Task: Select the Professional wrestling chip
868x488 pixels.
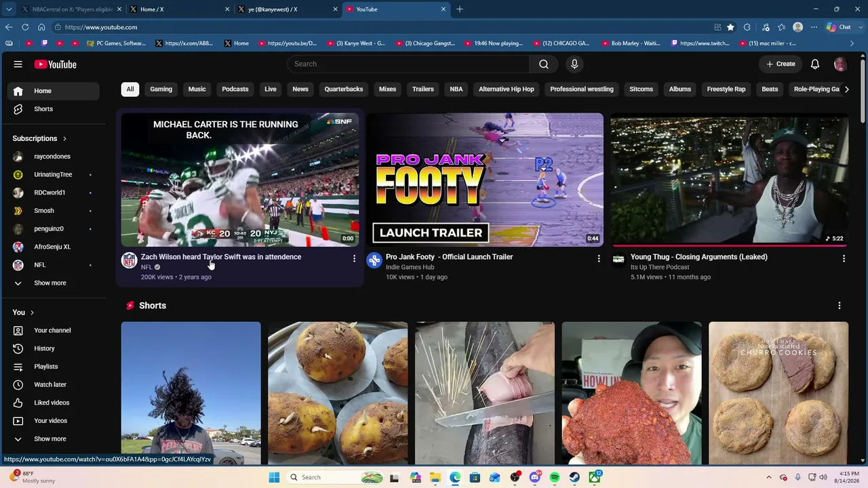Action: (x=582, y=89)
